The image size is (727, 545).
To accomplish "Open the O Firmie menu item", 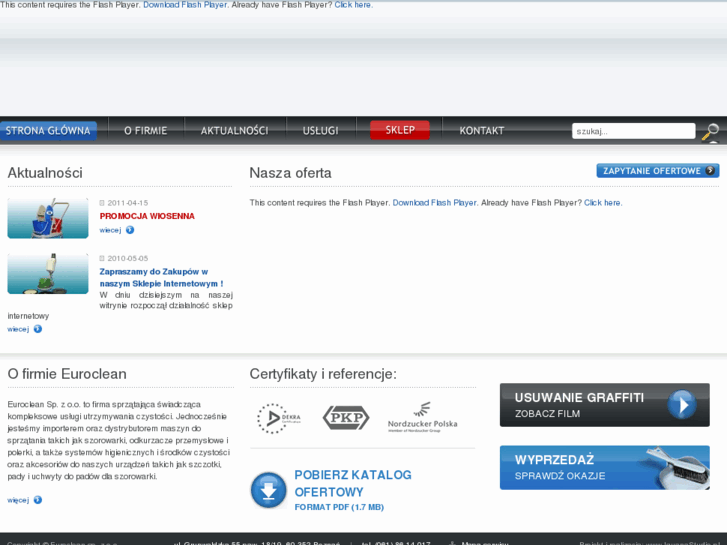I will (146, 131).
